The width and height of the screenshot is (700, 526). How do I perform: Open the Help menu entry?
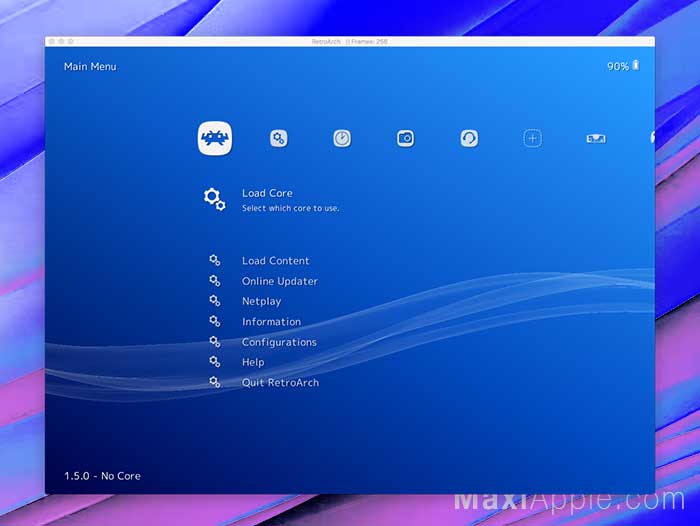pyautogui.click(x=253, y=362)
